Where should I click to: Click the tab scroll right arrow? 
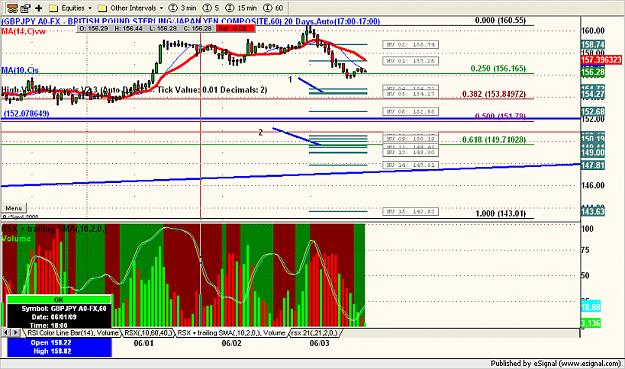pos(16,333)
